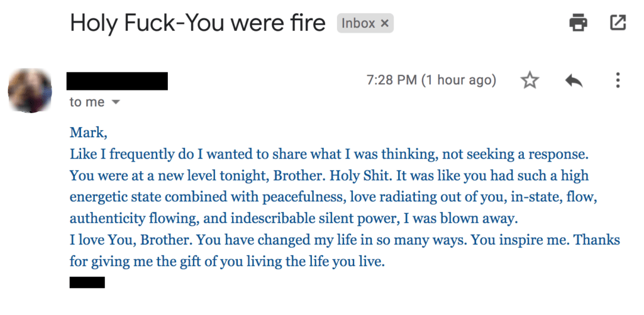Viewport: 644px width, 315px height.
Task: Expand details arrow next to "to me"
Action: pyautogui.click(x=115, y=102)
